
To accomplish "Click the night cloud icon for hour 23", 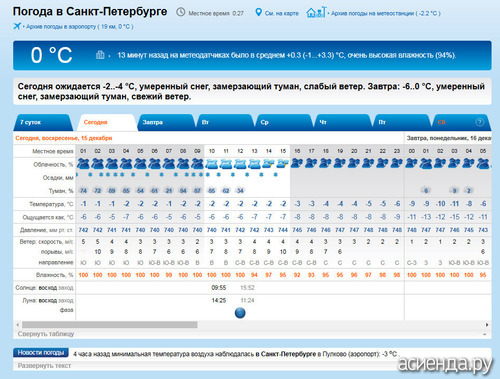I will coord(397,163).
